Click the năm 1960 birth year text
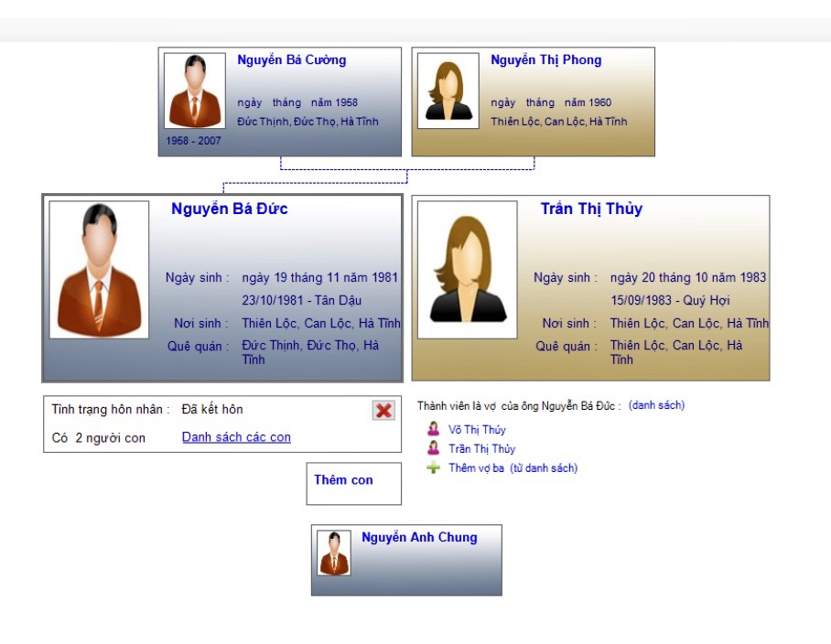This screenshot has width=831, height=644. pos(588,102)
